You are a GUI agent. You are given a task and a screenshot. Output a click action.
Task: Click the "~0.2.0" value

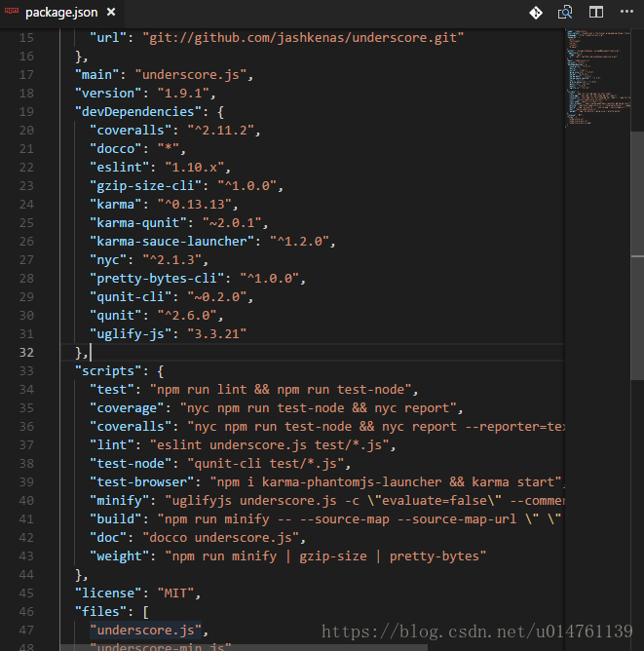coord(217,297)
